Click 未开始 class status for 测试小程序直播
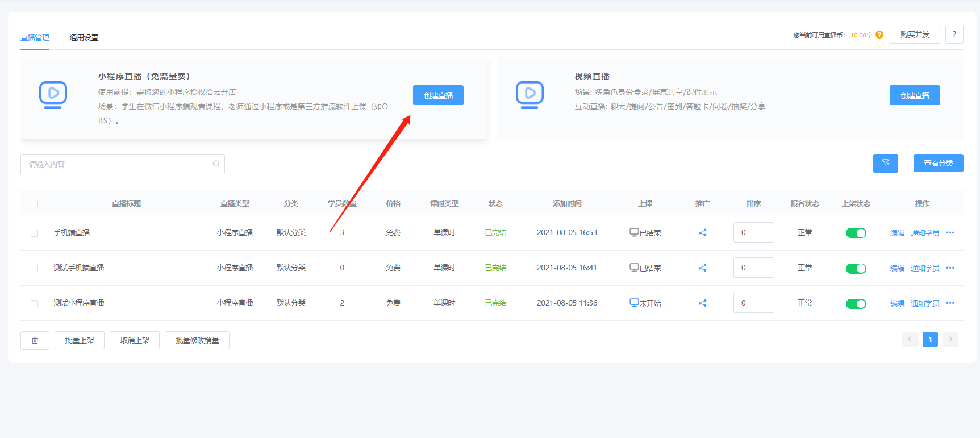The width and height of the screenshot is (980, 438). point(645,303)
